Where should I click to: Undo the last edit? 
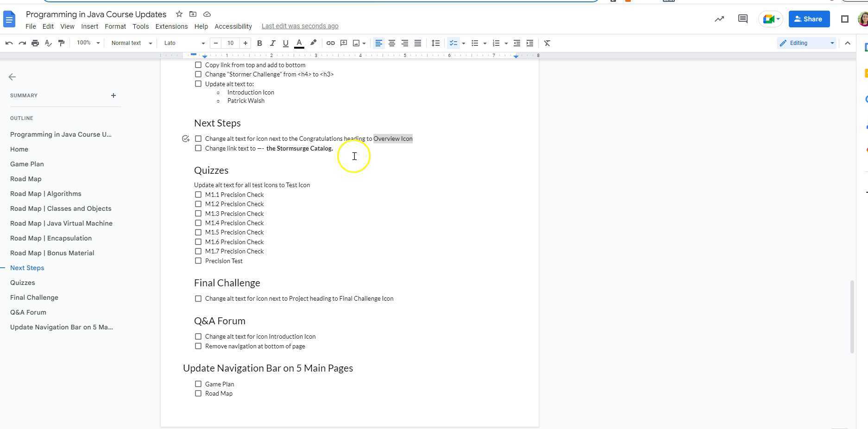pyautogui.click(x=9, y=43)
